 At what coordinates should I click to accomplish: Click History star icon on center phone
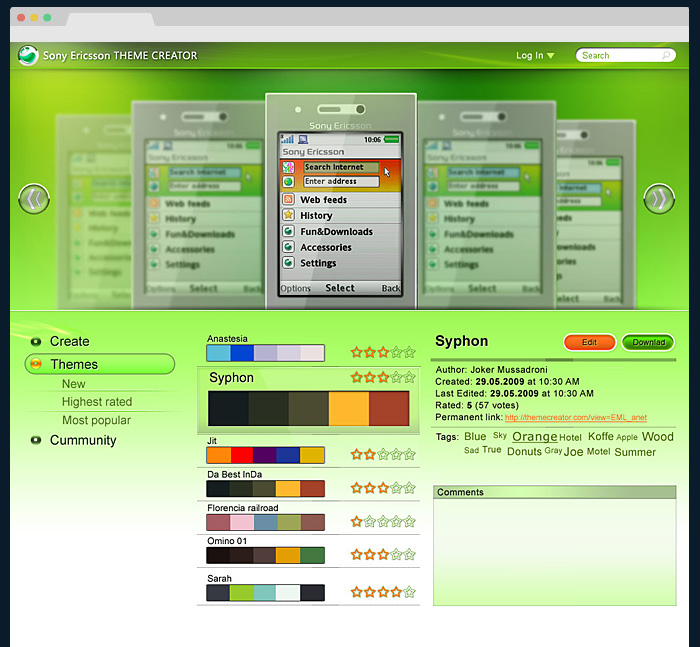click(288, 215)
